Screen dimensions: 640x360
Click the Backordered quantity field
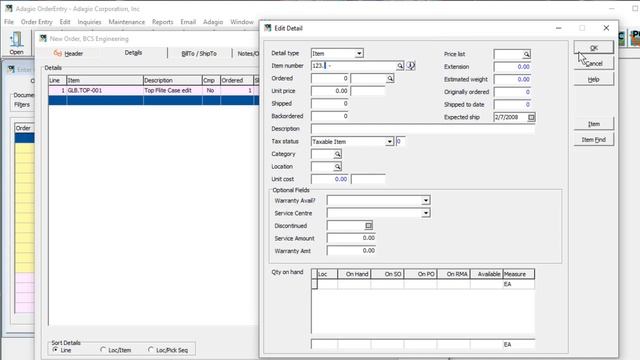pyautogui.click(x=330, y=116)
